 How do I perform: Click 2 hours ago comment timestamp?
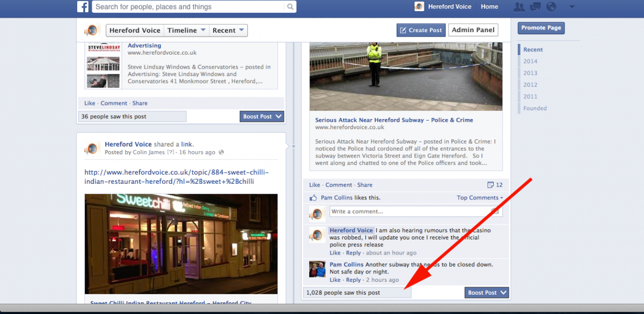(x=383, y=280)
